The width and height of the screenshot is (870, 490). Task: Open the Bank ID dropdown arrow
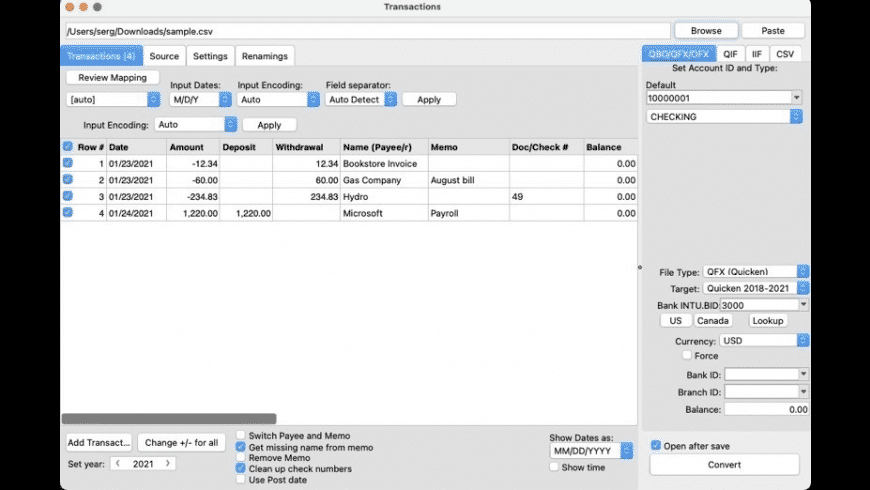click(803, 374)
